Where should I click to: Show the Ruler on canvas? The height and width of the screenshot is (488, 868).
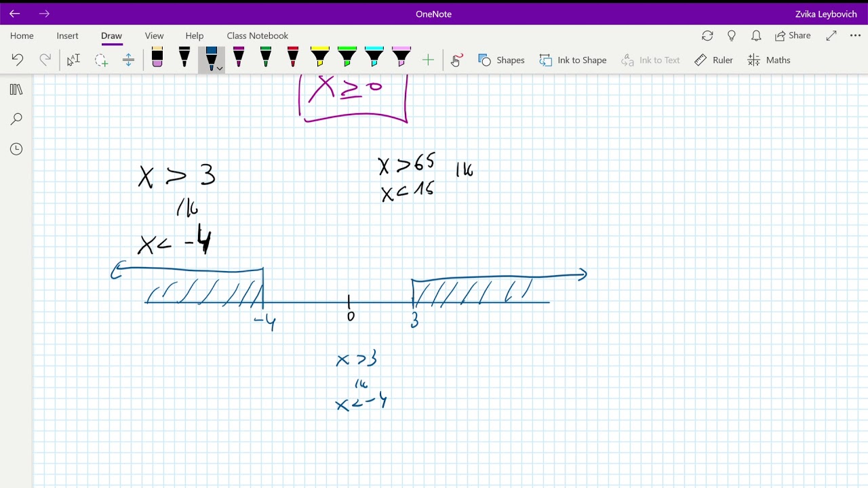(713, 60)
